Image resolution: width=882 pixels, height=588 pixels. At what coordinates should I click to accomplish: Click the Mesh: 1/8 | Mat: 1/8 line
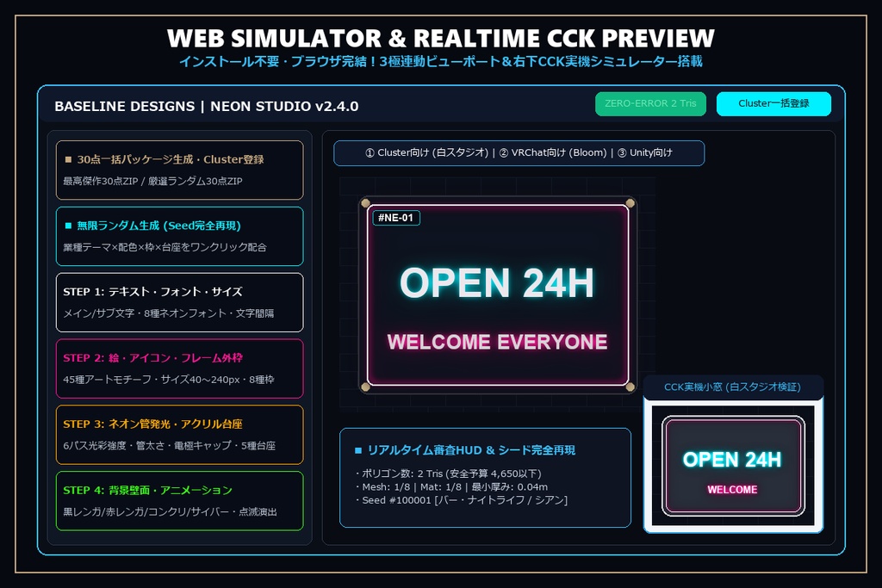pos(451,486)
